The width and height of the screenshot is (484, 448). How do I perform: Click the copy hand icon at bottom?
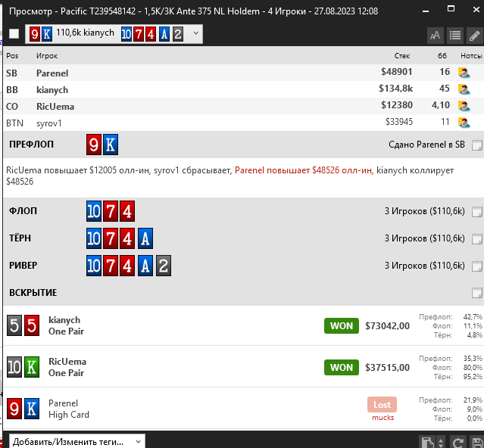click(428, 442)
